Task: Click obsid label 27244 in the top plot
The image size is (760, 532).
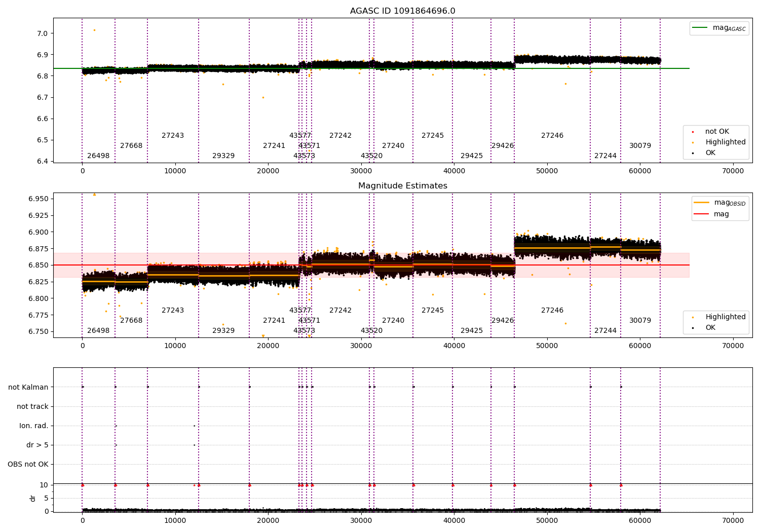Action: (x=605, y=156)
